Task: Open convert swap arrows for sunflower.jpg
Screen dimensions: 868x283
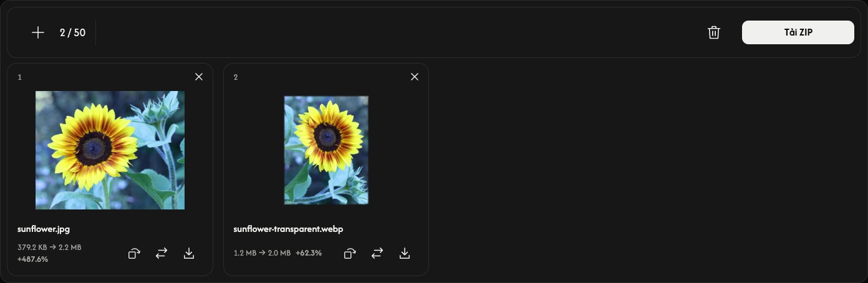Action: pos(162,253)
